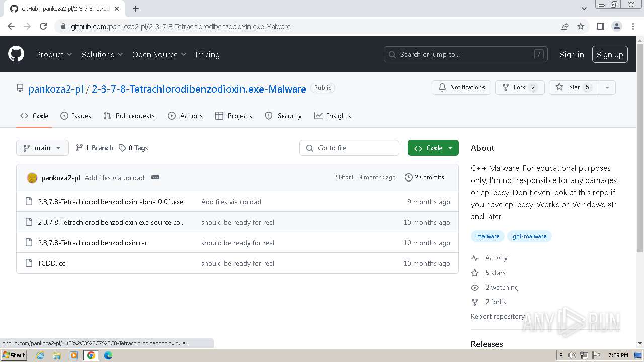Image resolution: width=644 pixels, height=362 pixels.
Task: Open the alpha 0.01.exe file
Action: (x=110, y=202)
